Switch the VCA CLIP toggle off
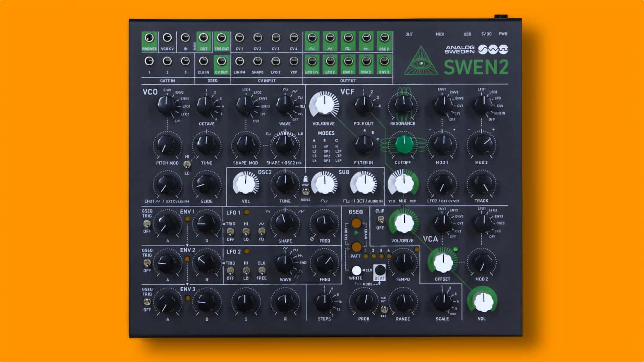644x362 pixels. tap(380, 220)
